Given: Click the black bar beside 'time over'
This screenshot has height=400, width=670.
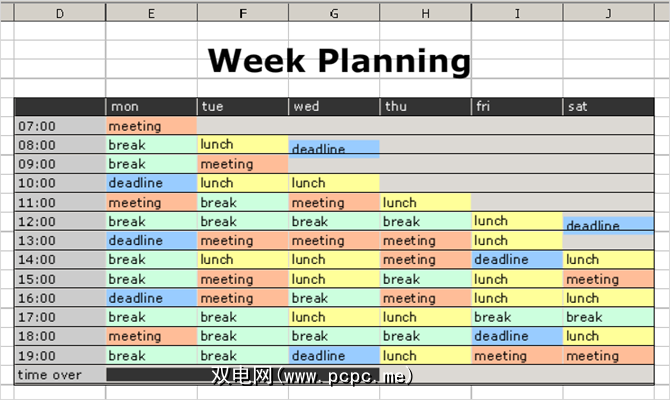Looking at the screenshot, I should point(160,375).
